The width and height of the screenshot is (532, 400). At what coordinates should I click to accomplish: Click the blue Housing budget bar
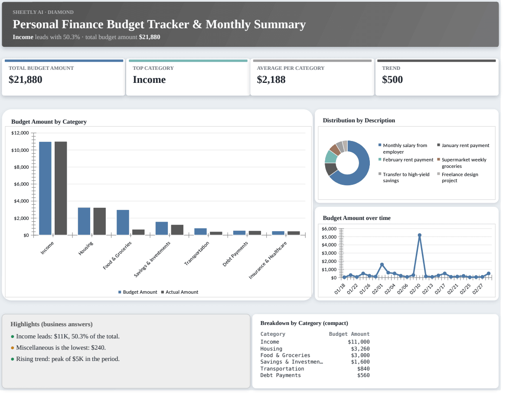pyautogui.click(x=84, y=221)
